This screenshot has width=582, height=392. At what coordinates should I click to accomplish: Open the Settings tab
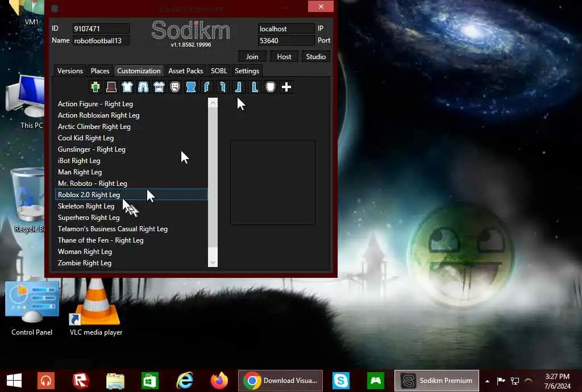247,71
